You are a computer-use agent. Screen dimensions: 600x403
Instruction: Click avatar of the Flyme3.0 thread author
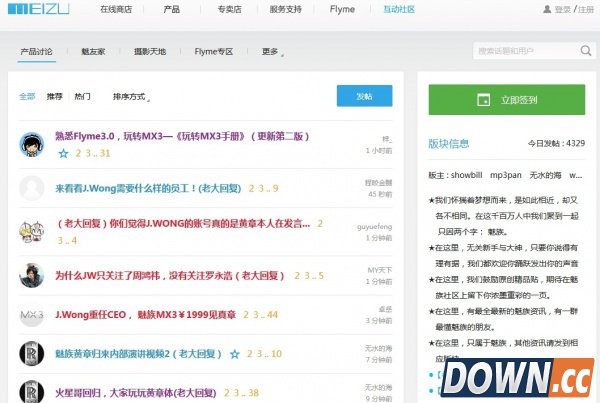(31, 145)
